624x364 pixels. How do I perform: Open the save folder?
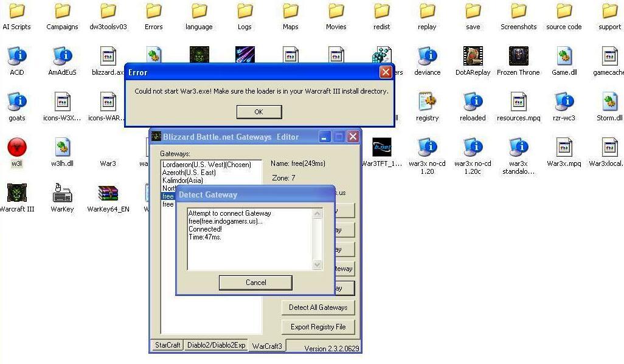tap(473, 11)
